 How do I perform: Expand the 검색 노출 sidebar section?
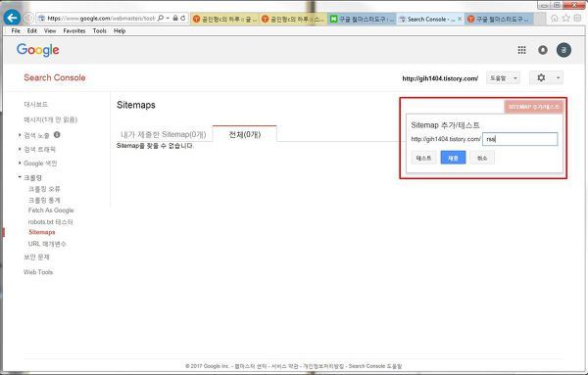[x=36, y=135]
